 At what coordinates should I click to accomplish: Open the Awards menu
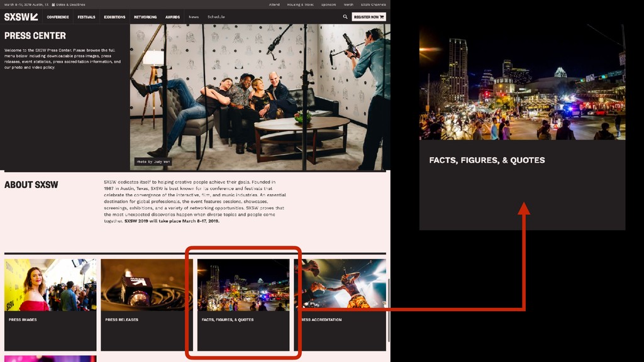click(x=172, y=17)
